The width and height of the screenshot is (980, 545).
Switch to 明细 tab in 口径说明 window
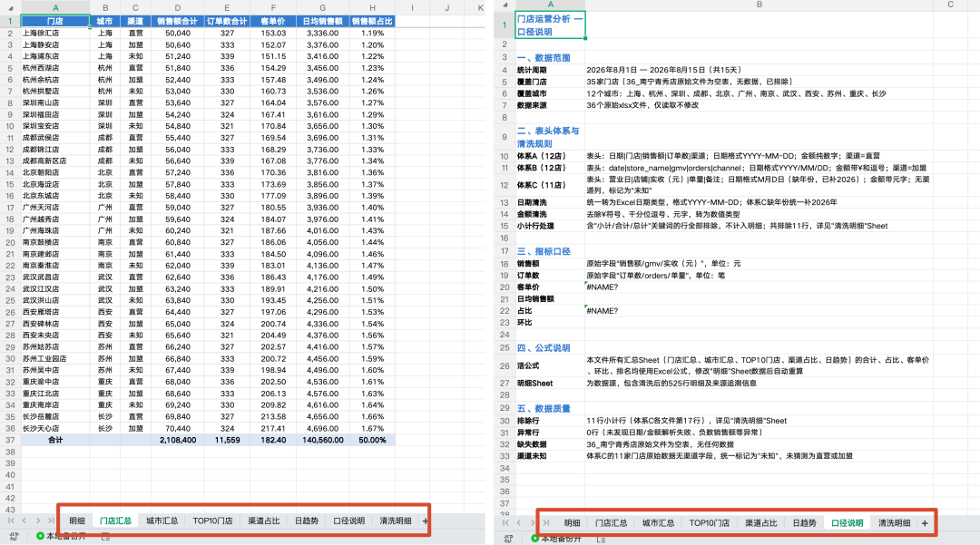point(572,523)
